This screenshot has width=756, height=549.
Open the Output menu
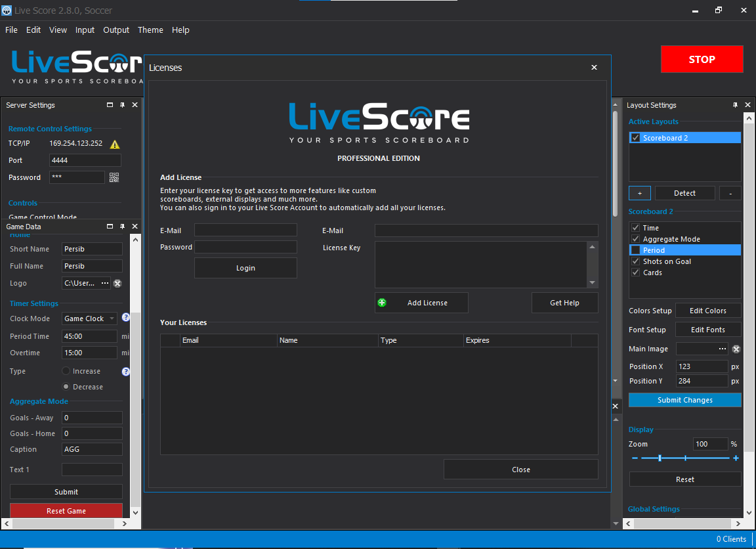[x=116, y=30]
